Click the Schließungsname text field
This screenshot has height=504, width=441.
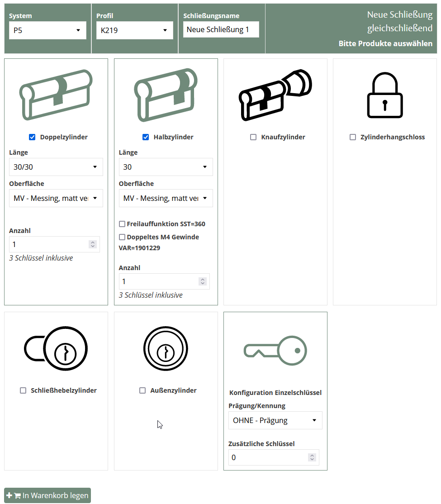(x=221, y=30)
